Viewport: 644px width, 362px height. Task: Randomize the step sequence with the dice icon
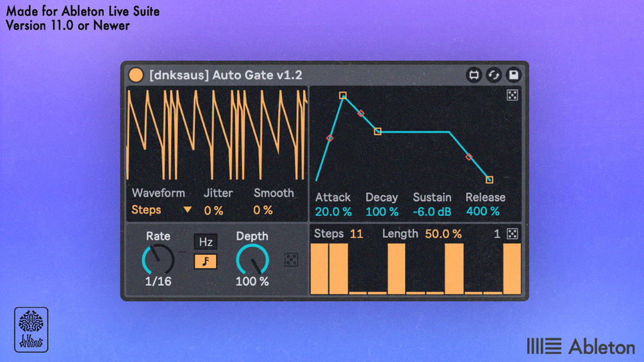[x=512, y=234]
